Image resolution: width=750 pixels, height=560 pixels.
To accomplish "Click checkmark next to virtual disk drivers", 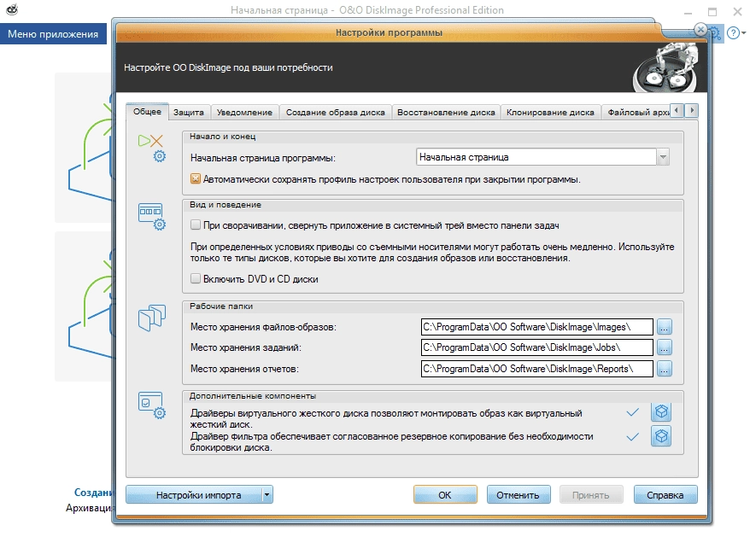I will [x=633, y=412].
